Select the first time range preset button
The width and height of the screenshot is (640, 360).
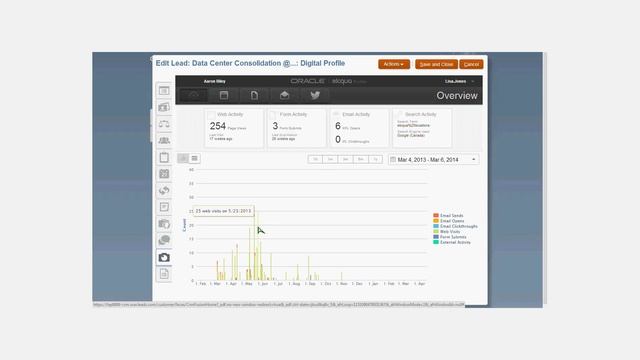tap(315, 159)
